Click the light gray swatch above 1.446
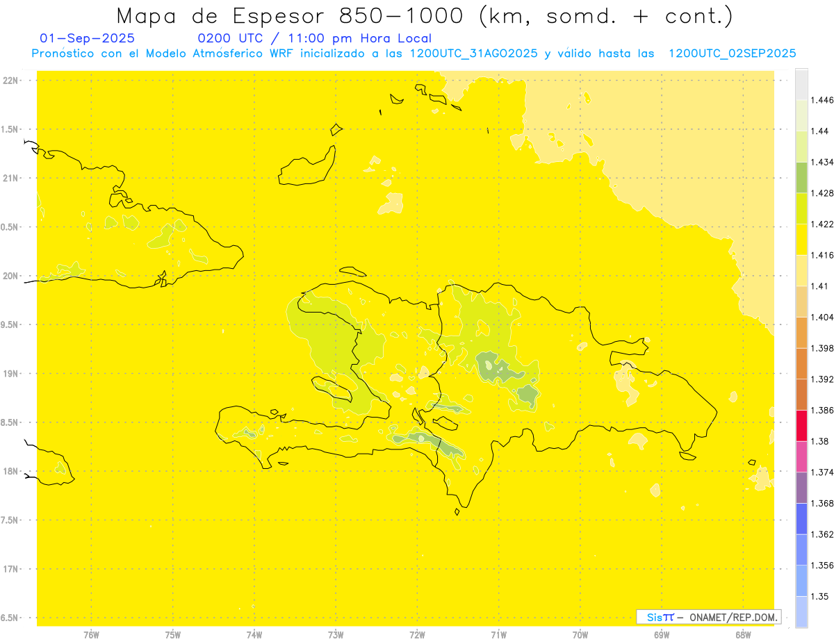 (x=801, y=85)
